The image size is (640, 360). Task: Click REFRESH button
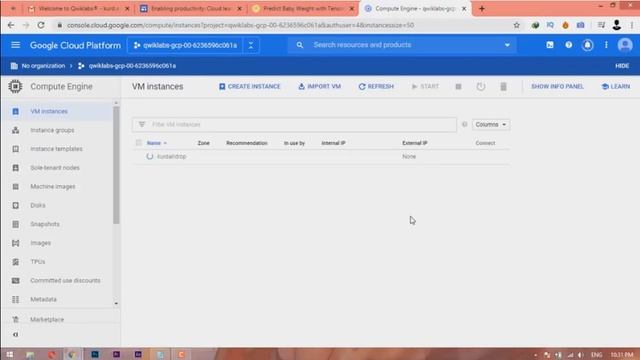click(376, 87)
